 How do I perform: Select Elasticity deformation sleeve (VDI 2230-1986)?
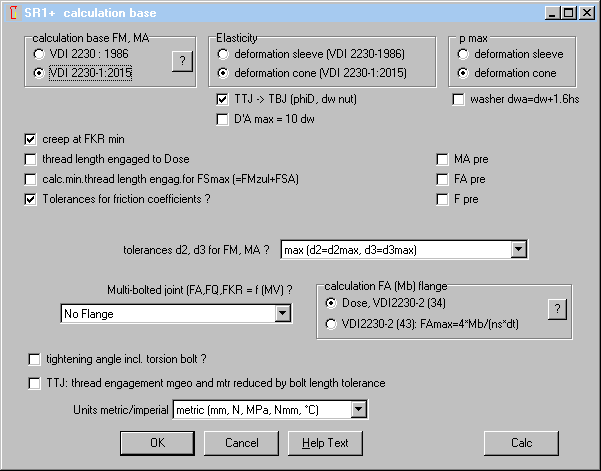[x=223, y=54]
